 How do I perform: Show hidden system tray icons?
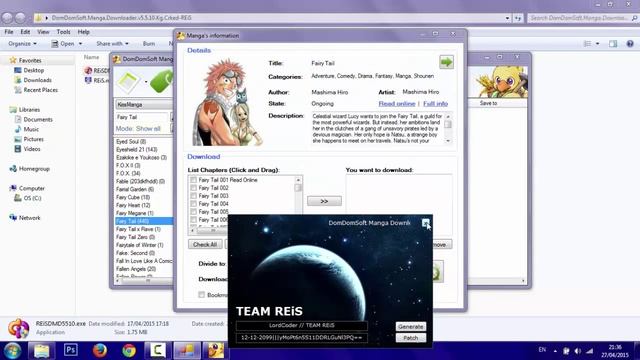[555, 351]
